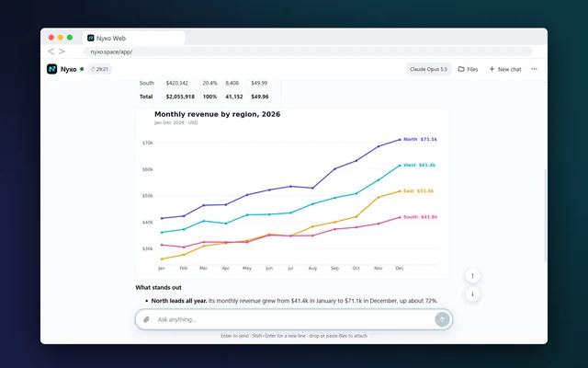Viewport: 588px width, 368px height.
Task: Click the $30k y-axis label
Action: (x=148, y=249)
